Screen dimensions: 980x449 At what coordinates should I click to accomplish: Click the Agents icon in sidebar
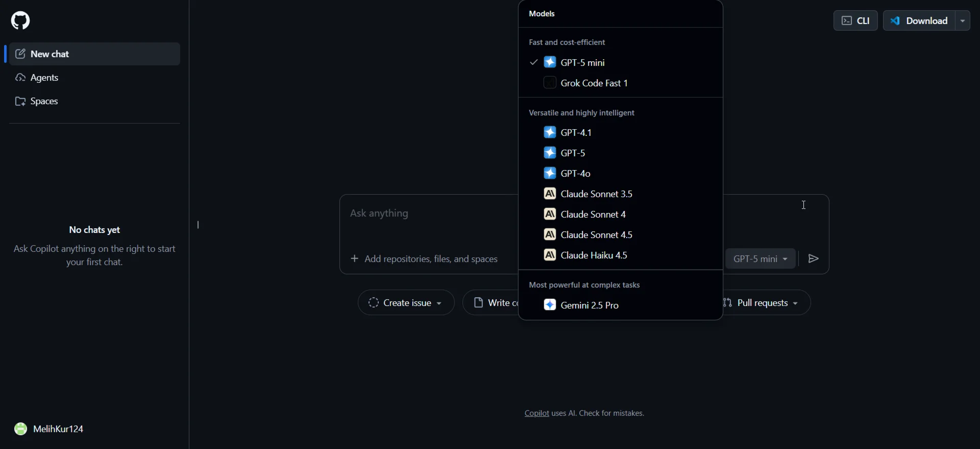20,78
